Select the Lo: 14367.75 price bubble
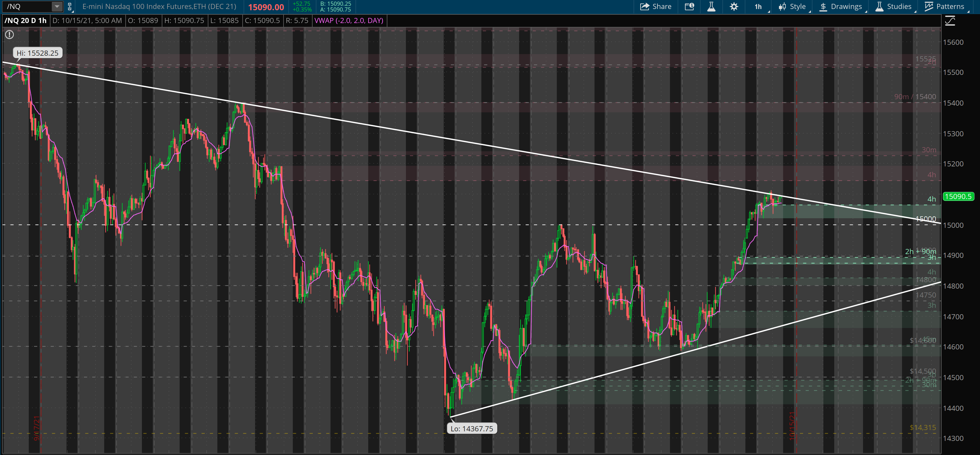980x455 pixels. [x=472, y=429]
